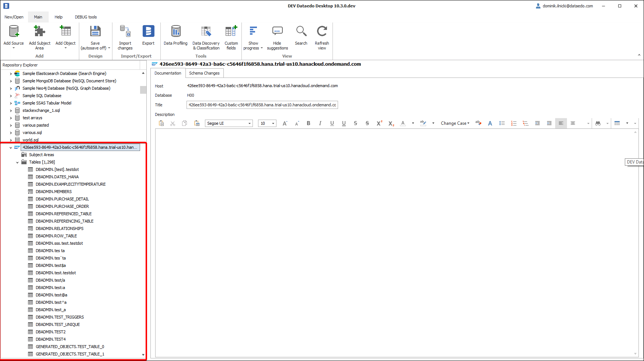Toggle italic formatting in description editor
Image resolution: width=644 pixels, height=361 pixels.
tap(320, 123)
